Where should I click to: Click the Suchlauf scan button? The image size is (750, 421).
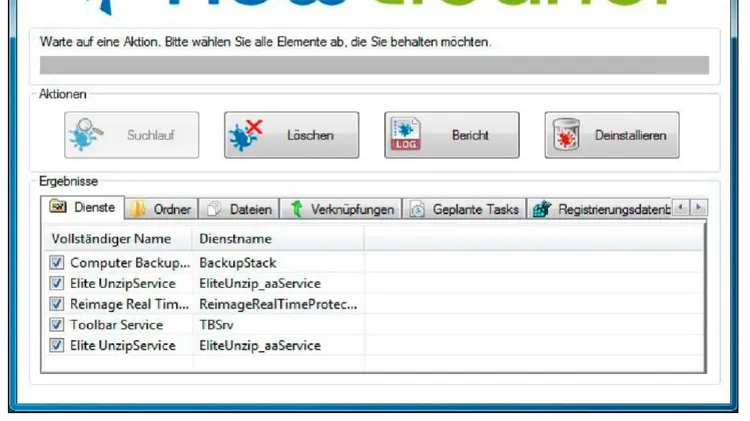pos(132,135)
